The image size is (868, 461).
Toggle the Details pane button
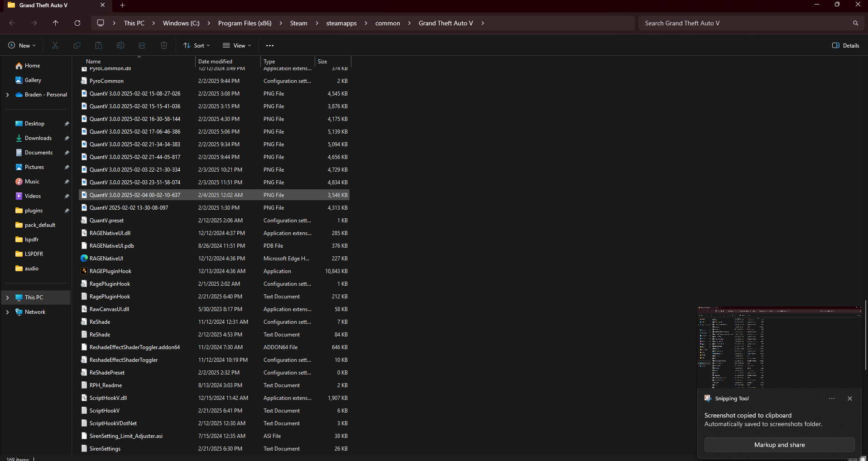point(846,45)
